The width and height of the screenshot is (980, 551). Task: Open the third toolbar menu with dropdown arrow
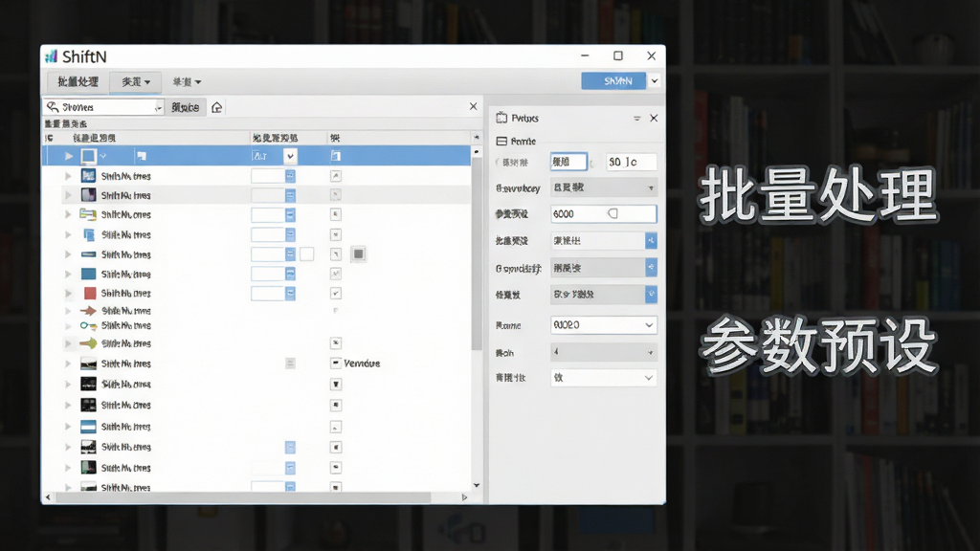tap(187, 82)
